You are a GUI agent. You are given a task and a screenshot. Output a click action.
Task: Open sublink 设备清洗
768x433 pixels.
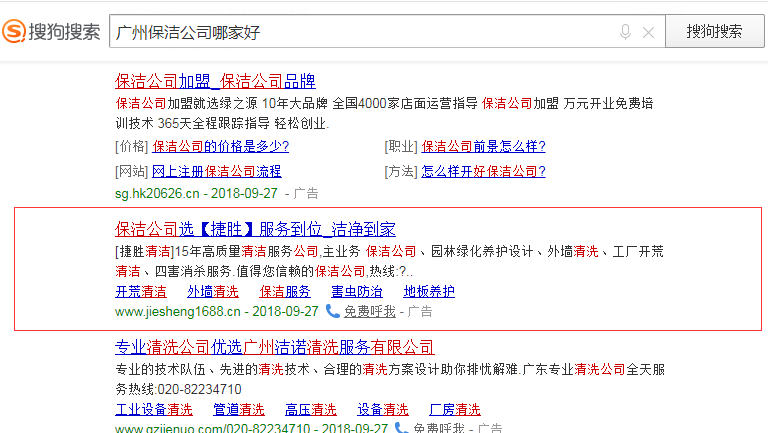(x=383, y=409)
